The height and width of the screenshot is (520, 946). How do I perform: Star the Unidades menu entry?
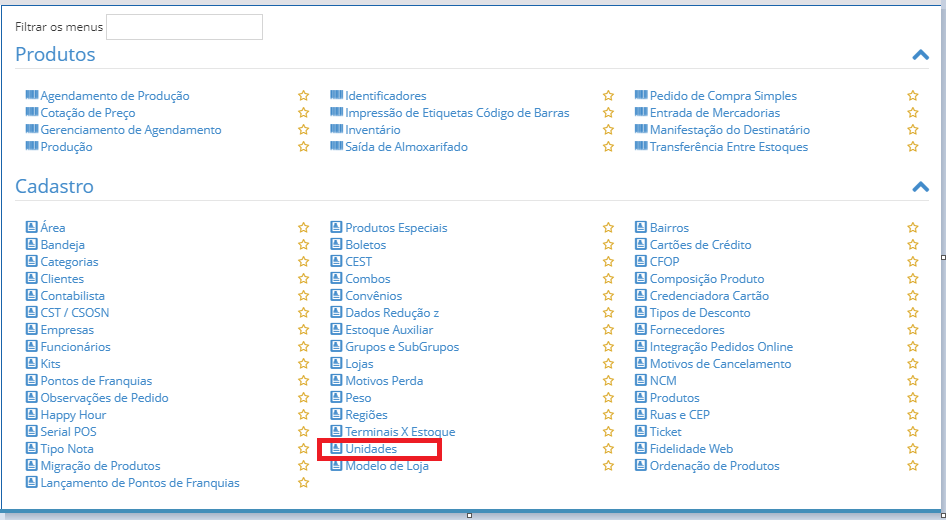pyautogui.click(x=608, y=448)
